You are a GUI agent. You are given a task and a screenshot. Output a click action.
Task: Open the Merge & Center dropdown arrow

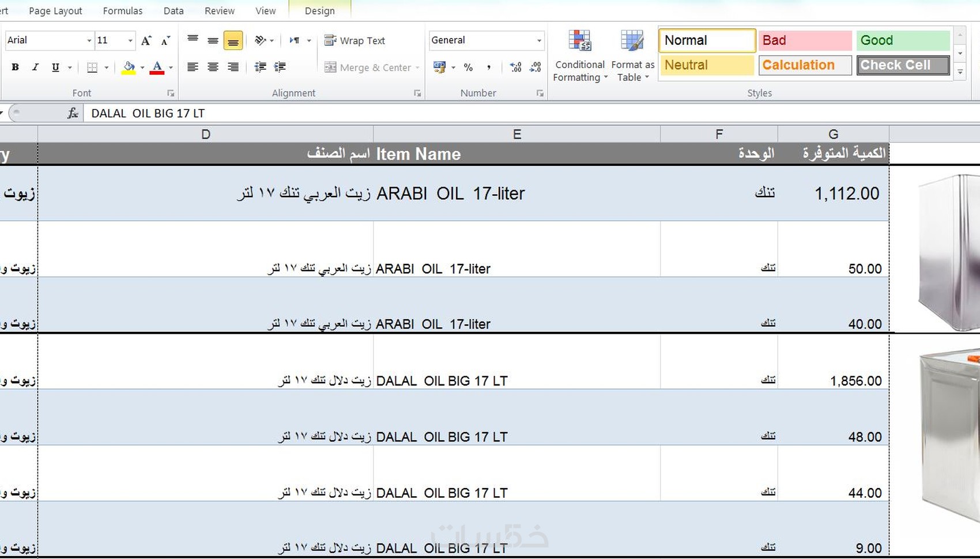tap(417, 67)
